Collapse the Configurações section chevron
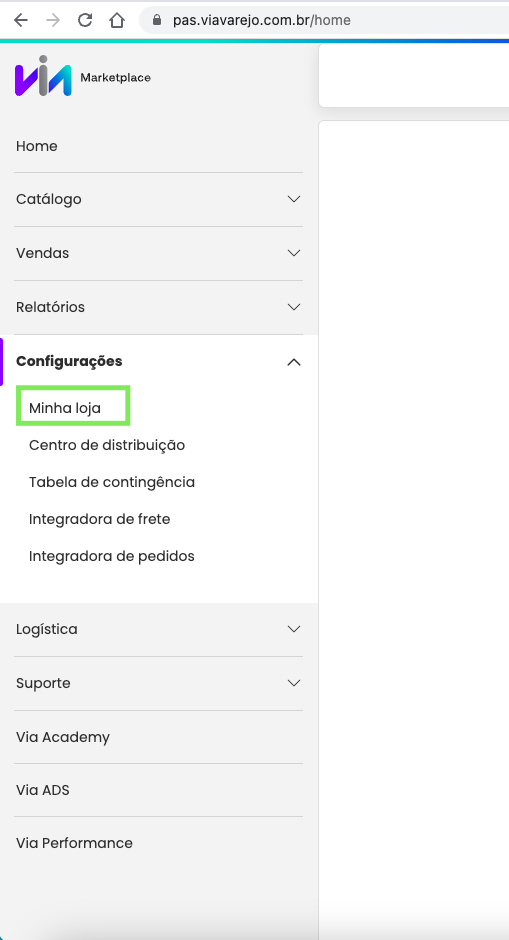The height and width of the screenshot is (940, 509). tap(294, 361)
